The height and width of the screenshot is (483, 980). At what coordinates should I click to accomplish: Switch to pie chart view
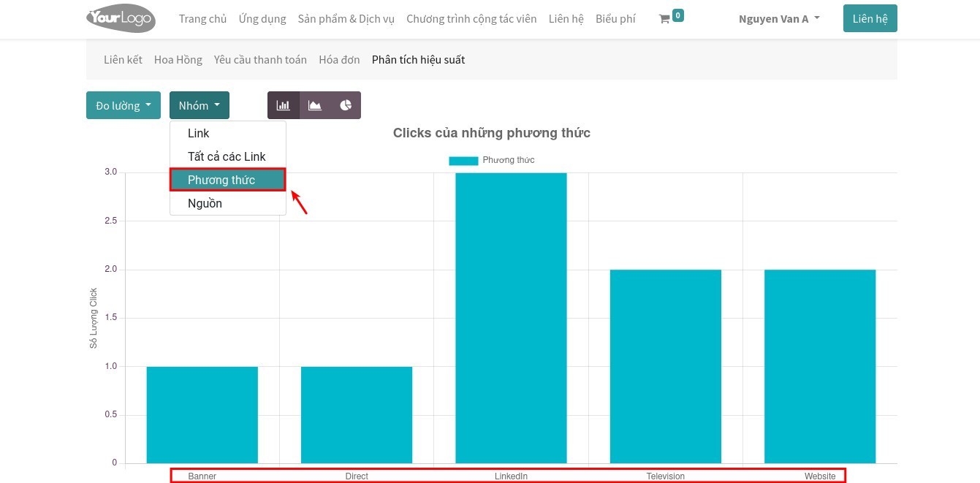pyautogui.click(x=346, y=105)
